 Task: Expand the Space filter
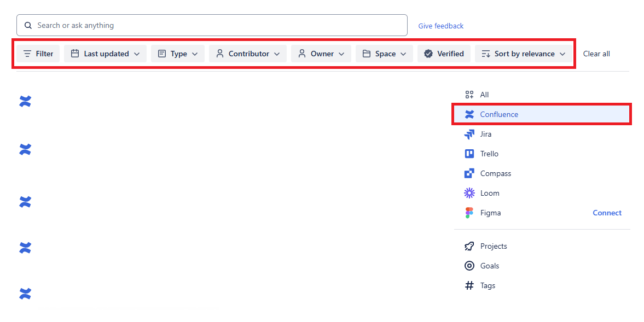pyautogui.click(x=385, y=54)
